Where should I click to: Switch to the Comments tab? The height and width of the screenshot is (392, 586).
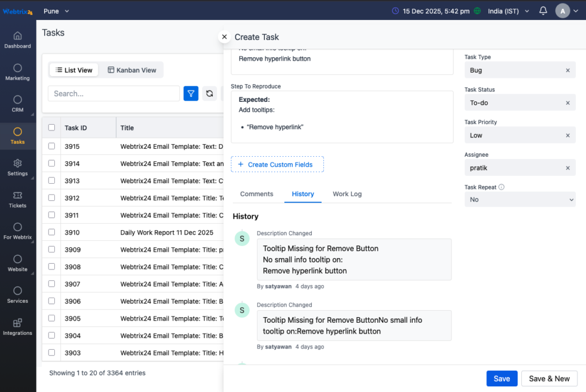point(256,194)
